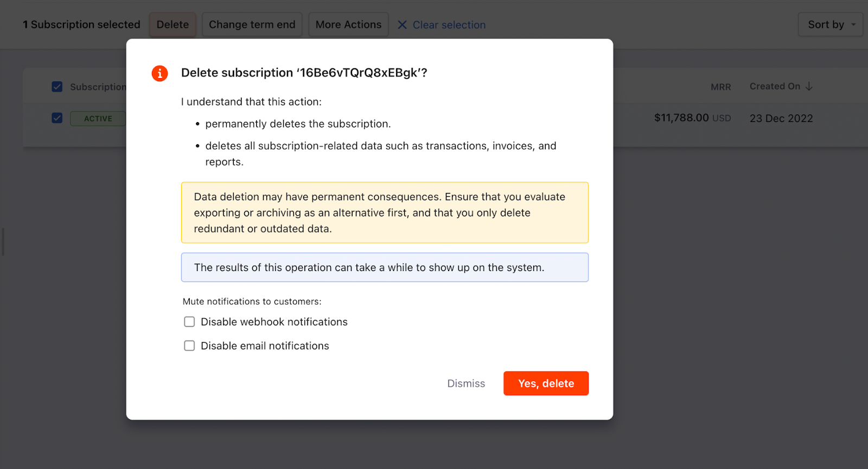
Task: Click the X icon beside Clear selection
Action: tap(402, 25)
